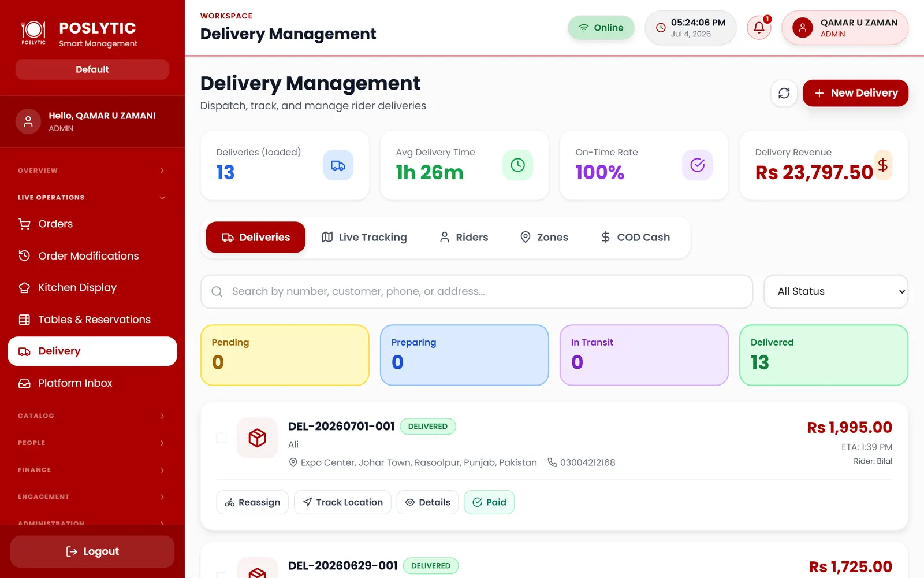This screenshot has width=924, height=578.
Task: Click phone number 03004212168
Action: (588, 462)
